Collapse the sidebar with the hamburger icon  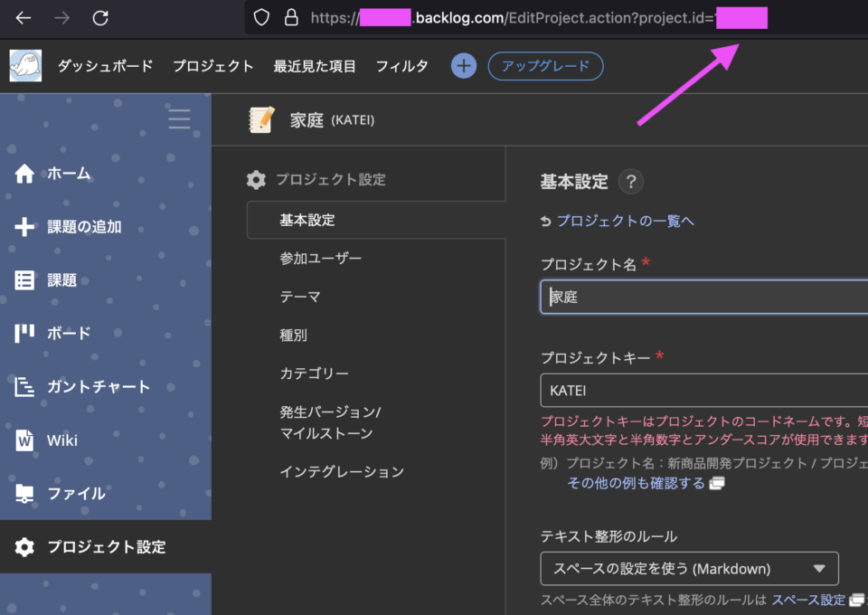179,118
